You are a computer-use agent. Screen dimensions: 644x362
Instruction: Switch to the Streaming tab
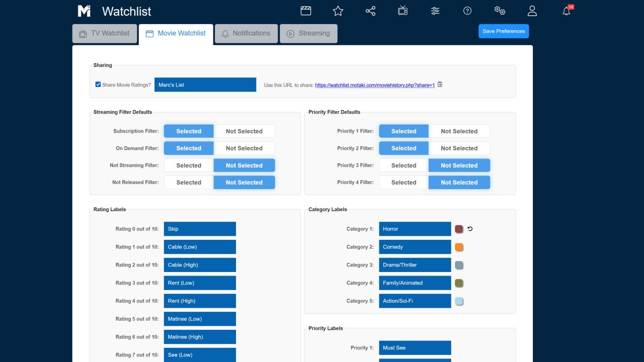308,34
